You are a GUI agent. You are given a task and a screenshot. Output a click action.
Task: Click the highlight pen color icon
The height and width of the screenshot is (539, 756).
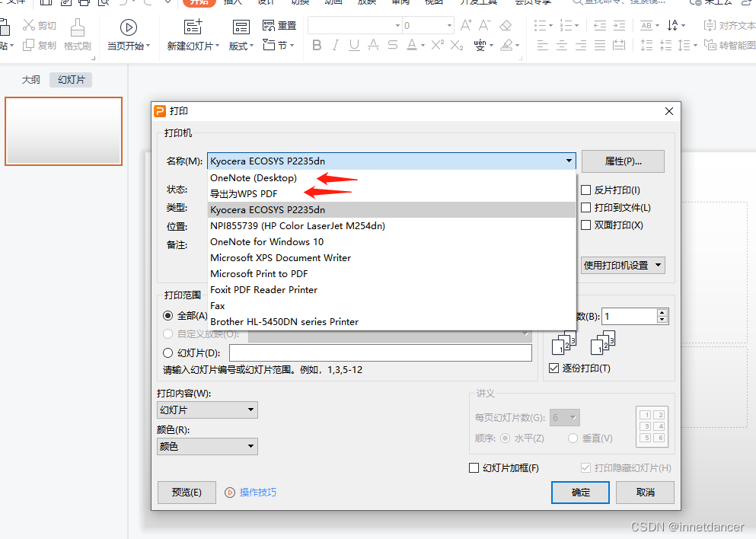coord(506,46)
